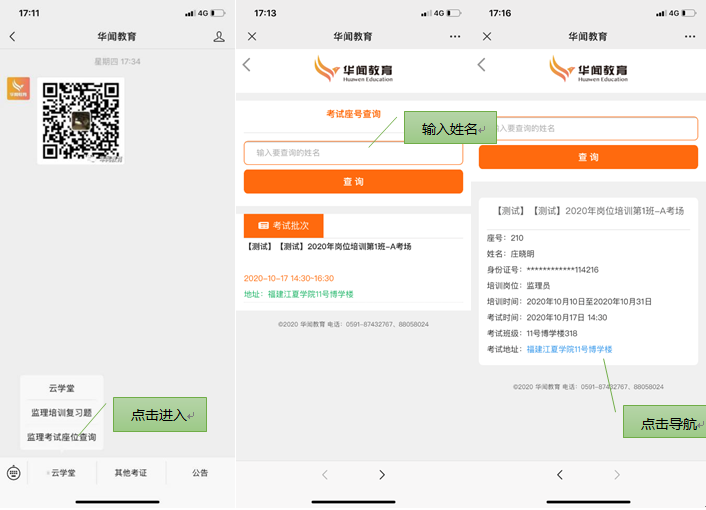706x510 pixels.
Task: Select 监理培训复习题 menu entry
Action: [x=62, y=412]
